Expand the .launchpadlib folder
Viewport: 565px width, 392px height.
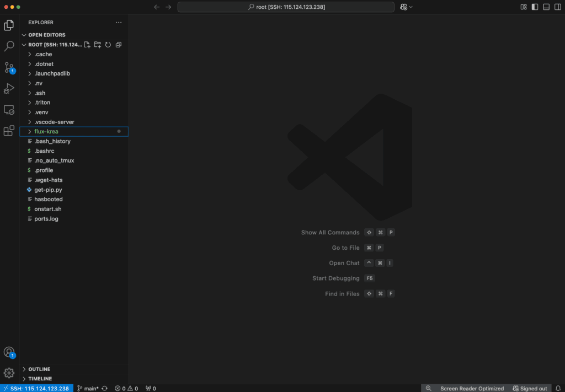pos(74,73)
